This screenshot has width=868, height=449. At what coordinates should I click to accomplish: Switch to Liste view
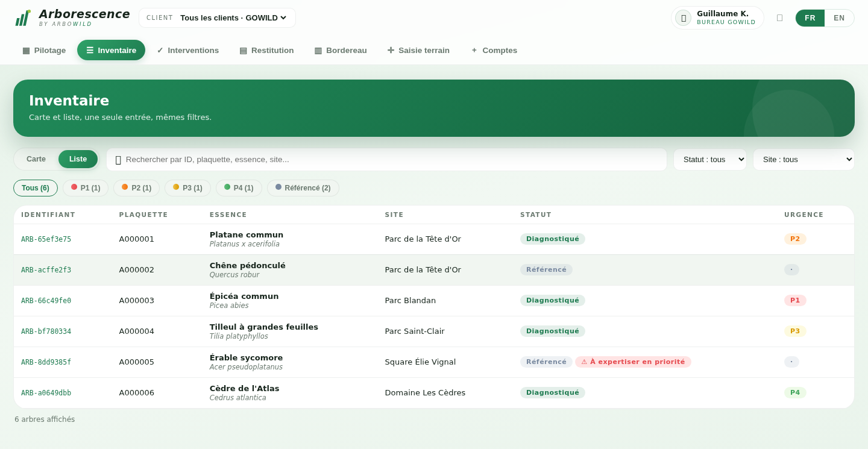click(x=78, y=159)
